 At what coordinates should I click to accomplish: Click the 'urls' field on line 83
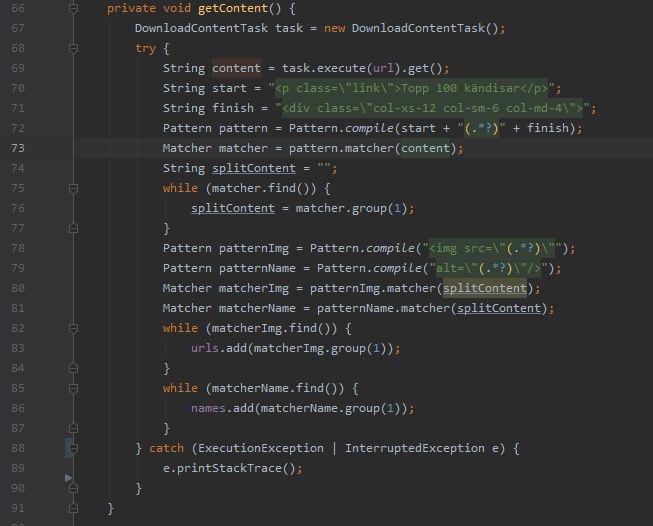point(205,348)
